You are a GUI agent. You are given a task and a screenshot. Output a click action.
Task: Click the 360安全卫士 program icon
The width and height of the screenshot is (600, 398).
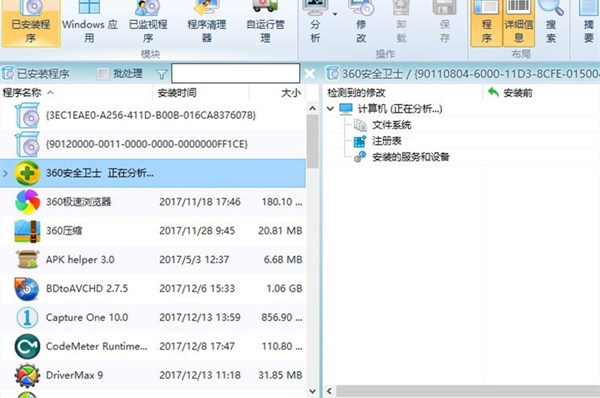[x=27, y=173]
